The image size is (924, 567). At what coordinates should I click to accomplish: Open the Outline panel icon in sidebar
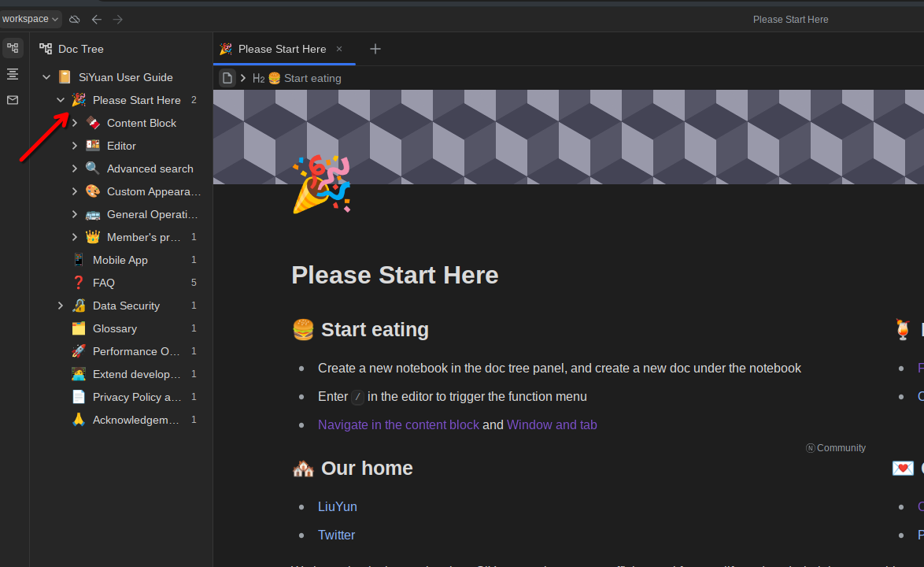point(13,74)
